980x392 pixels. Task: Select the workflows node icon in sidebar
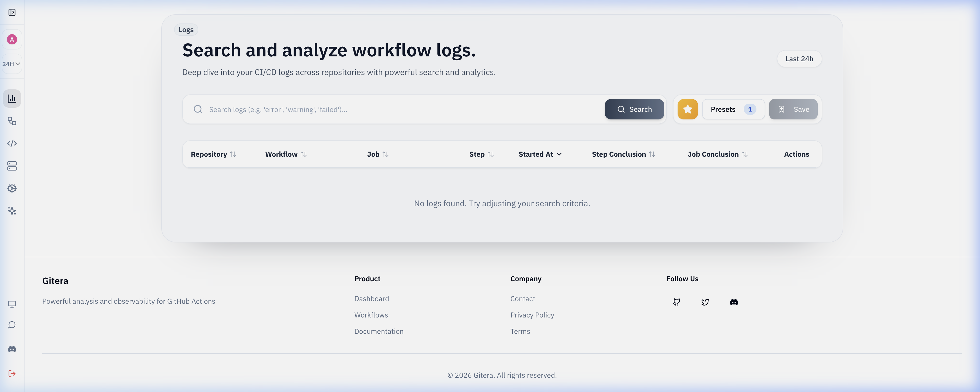click(x=12, y=121)
